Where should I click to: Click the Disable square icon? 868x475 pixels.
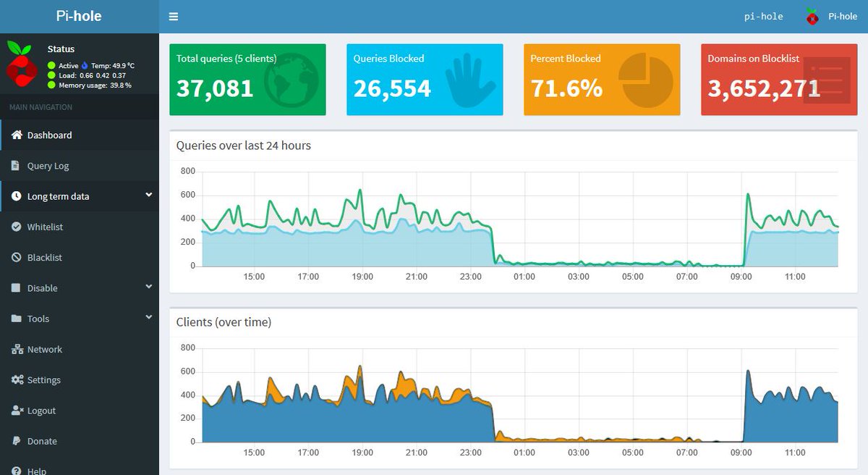click(16, 287)
